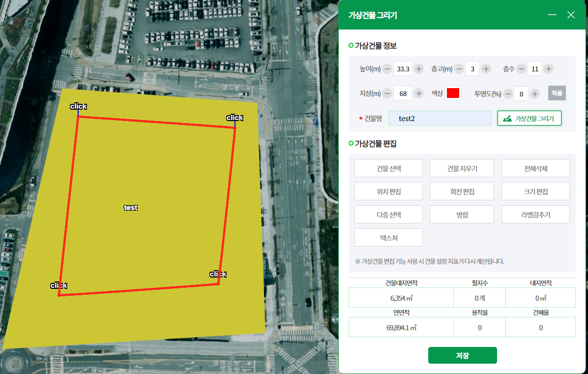Click the 69,894.1 ㎡ 연면적 value

[401, 328]
